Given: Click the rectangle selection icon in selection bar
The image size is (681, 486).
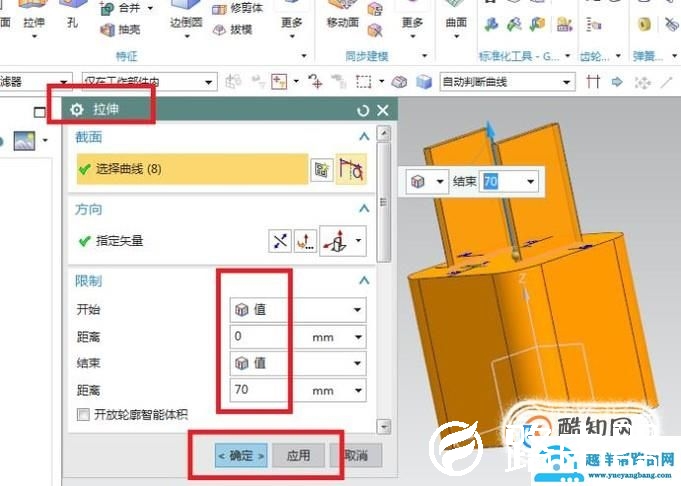Looking at the screenshot, I should click(364, 82).
